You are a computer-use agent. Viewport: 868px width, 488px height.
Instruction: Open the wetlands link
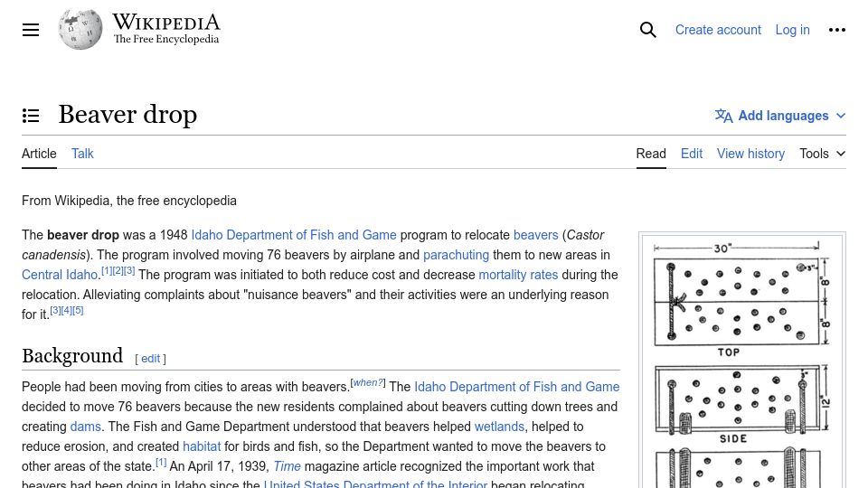499,427
